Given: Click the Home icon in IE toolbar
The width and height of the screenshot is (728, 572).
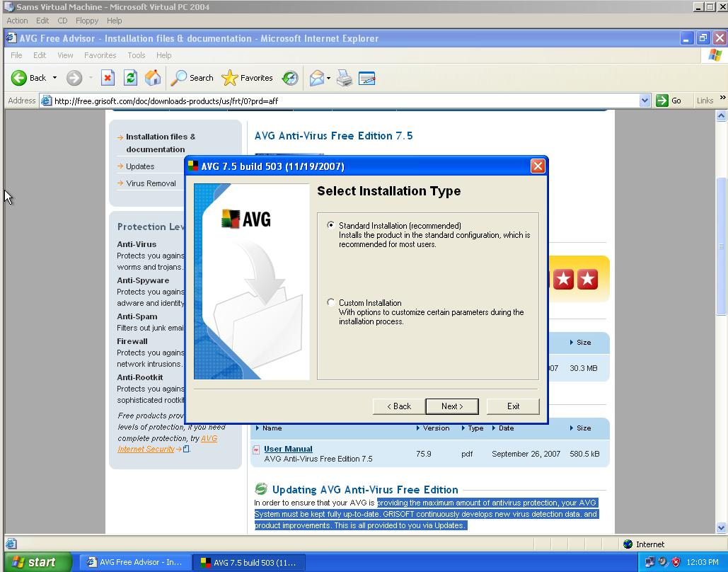Looking at the screenshot, I should pyautogui.click(x=153, y=78).
